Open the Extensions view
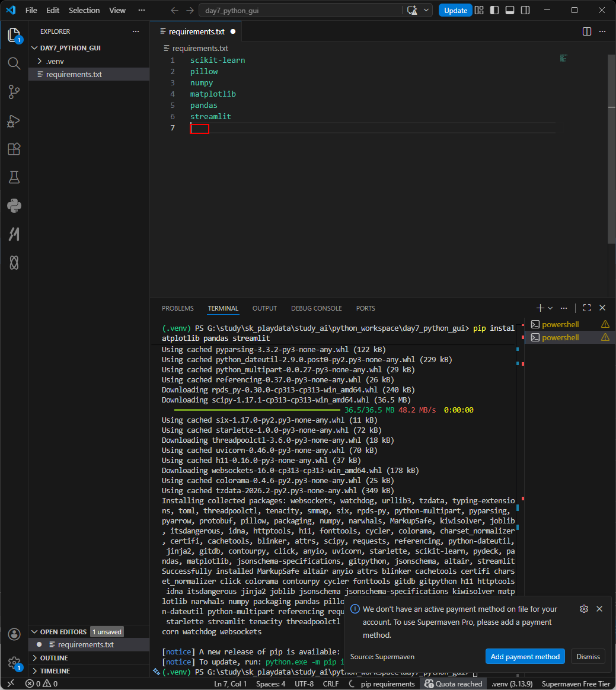The width and height of the screenshot is (616, 690). tap(14, 149)
